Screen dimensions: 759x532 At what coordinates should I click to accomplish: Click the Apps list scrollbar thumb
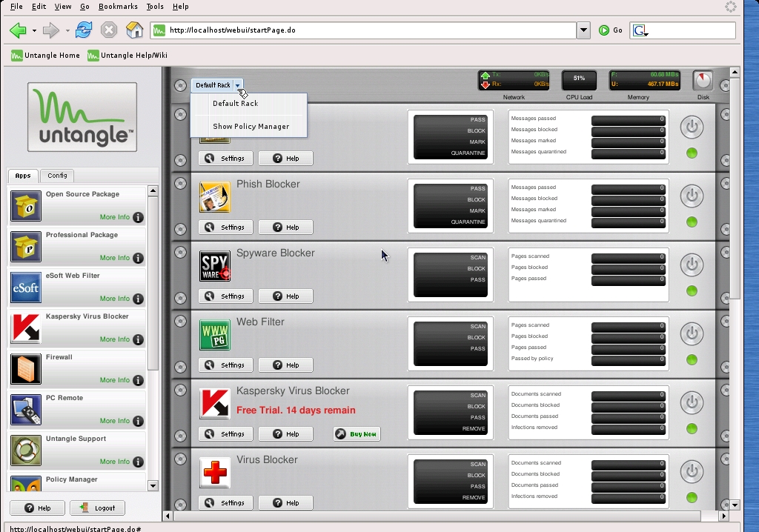(153, 283)
